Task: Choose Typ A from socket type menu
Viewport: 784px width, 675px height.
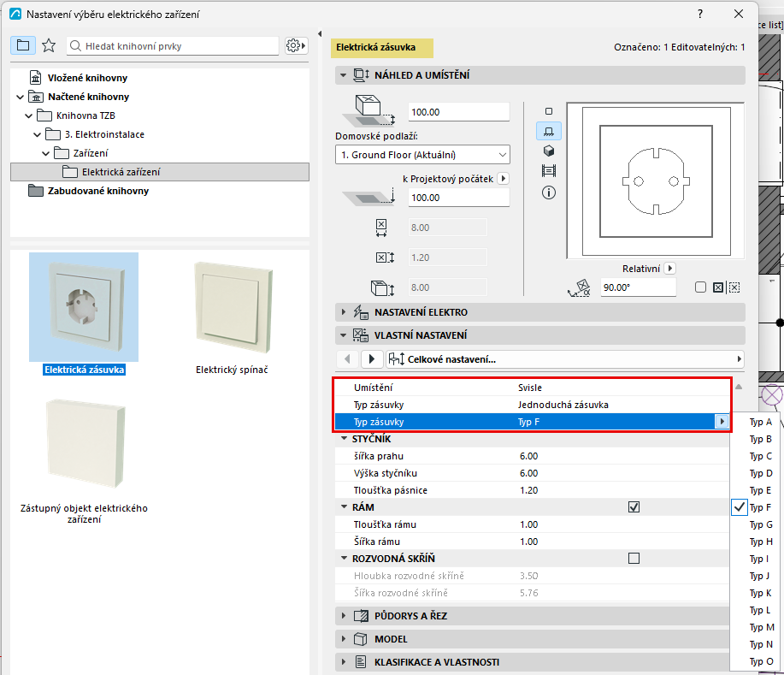Action: [x=760, y=422]
